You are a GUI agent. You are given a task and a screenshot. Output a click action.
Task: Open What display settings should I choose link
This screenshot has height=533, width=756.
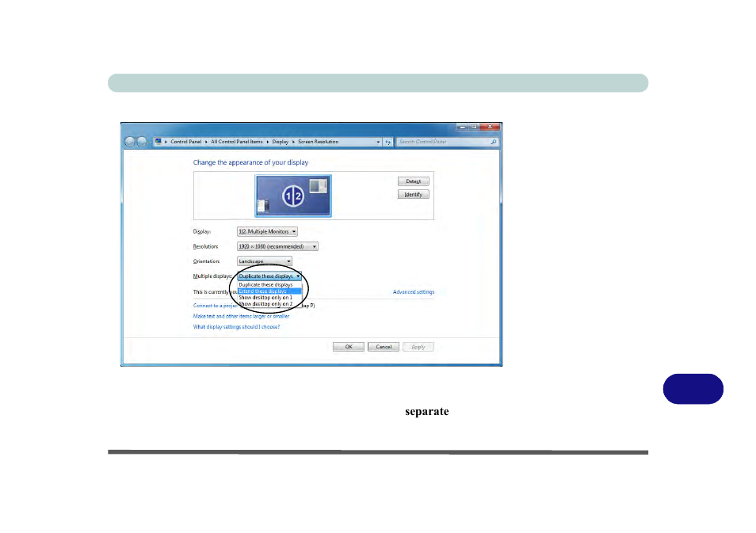click(236, 327)
